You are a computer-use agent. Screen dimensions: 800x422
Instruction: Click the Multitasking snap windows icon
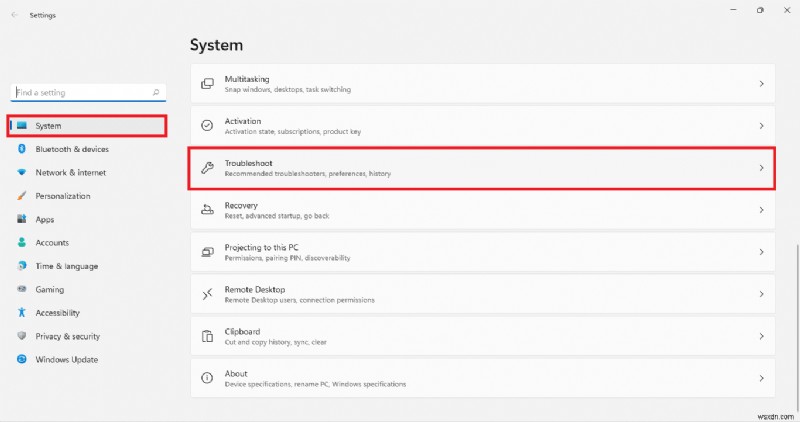pos(207,84)
